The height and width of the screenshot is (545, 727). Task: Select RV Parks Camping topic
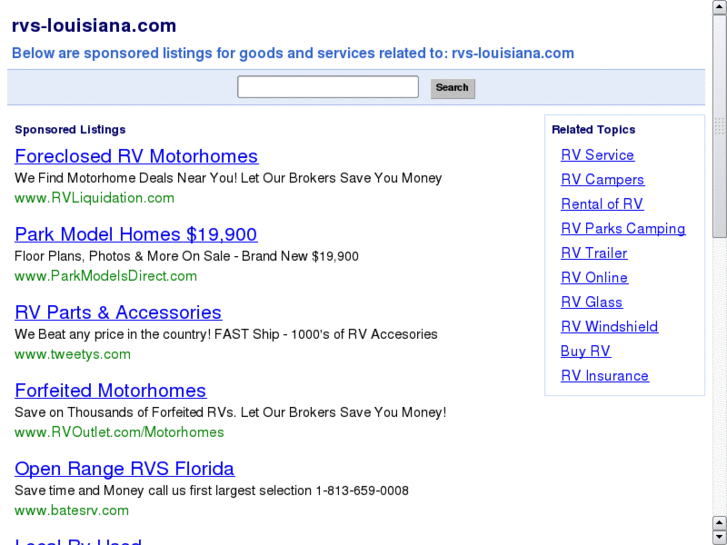point(623,229)
